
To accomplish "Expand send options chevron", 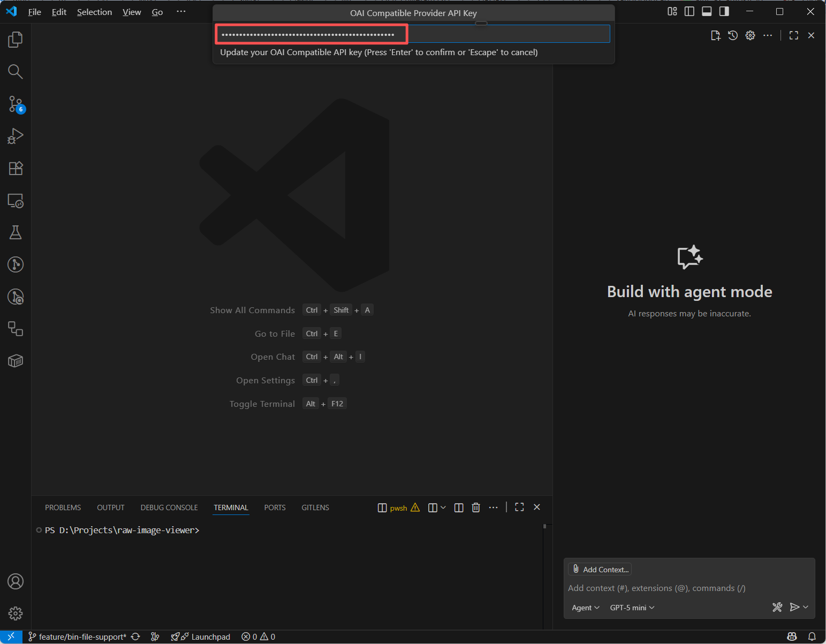I will click(x=806, y=607).
